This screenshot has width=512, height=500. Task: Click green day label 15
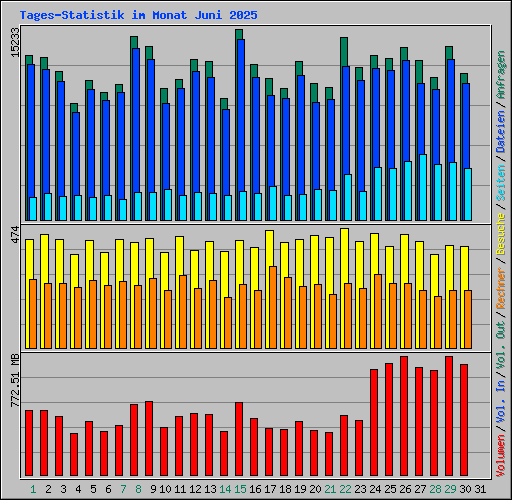coord(240,489)
